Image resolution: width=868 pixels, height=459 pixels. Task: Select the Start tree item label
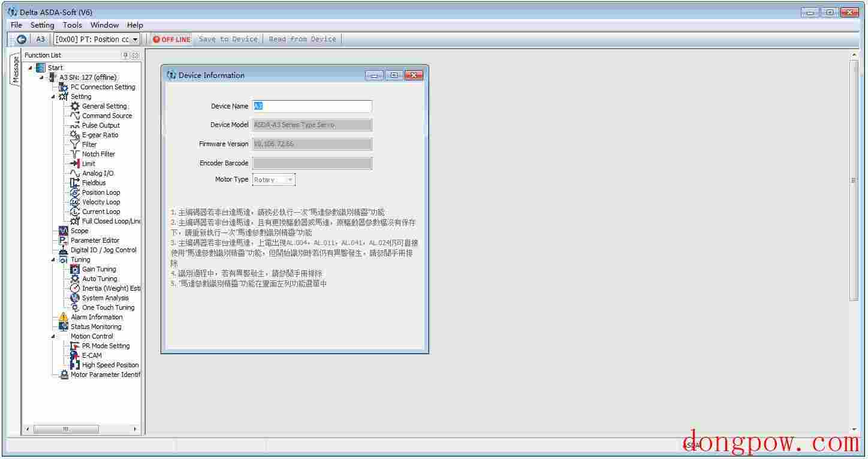pyautogui.click(x=55, y=68)
